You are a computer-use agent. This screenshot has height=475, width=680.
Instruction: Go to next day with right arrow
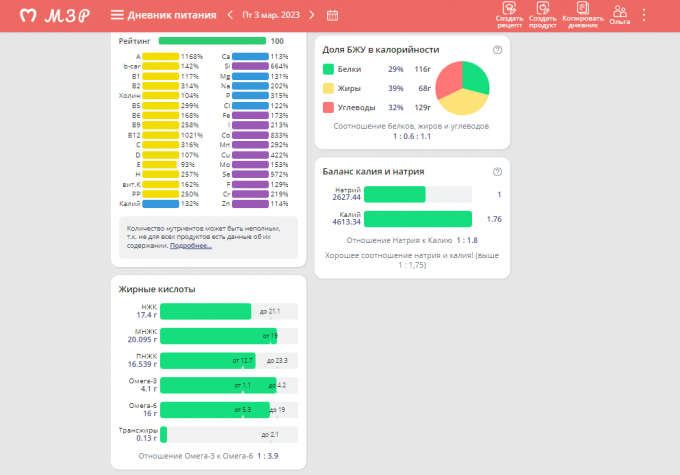click(x=311, y=15)
